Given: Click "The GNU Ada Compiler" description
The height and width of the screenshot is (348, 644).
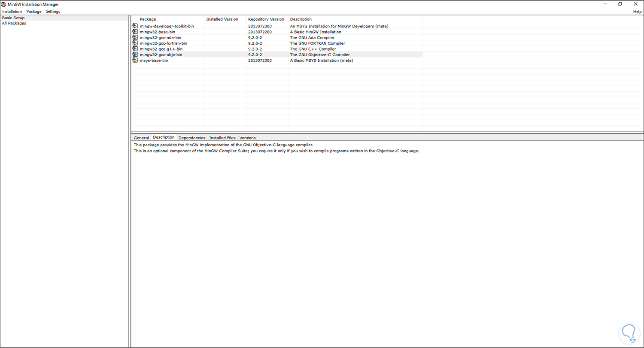Looking at the screenshot, I should pyautogui.click(x=312, y=37).
